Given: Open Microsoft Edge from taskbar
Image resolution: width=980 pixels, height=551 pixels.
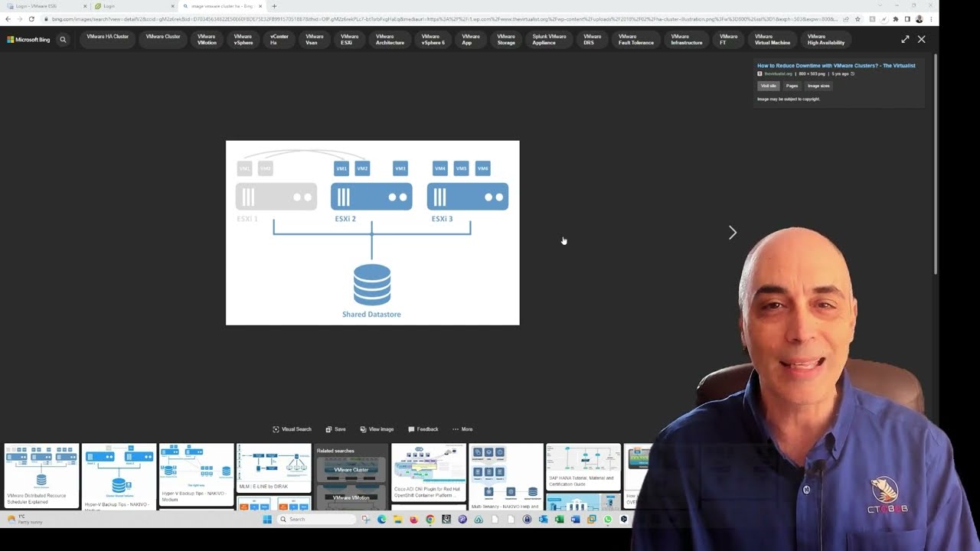Looking at the screenshot, I should [x=381, y=519].
